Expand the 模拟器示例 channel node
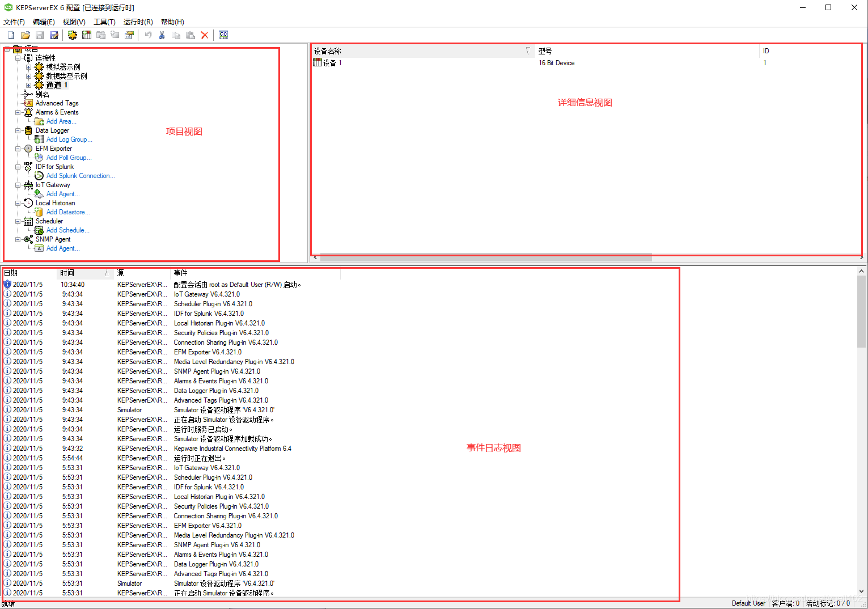The image size is (868, 609). pyautogui.click(x=28, y=67)
